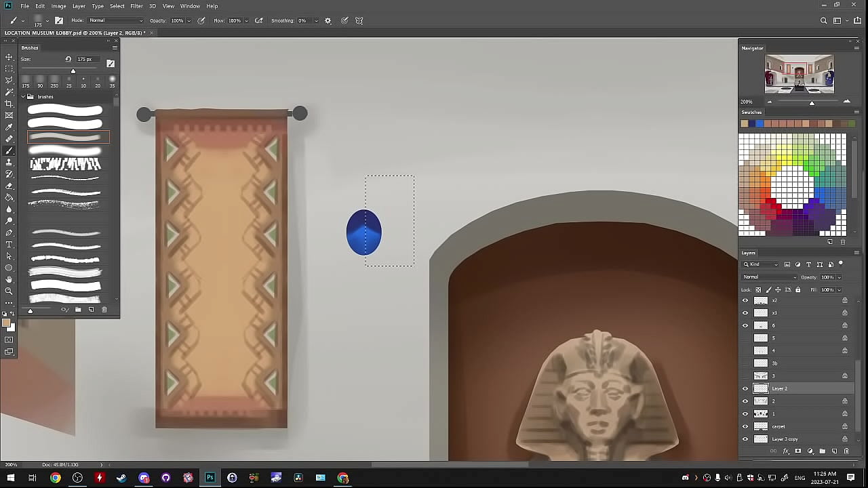Open the brush Mode dropdown
Image resolution: width=868 pixels, height=488 pixels.
115,20
